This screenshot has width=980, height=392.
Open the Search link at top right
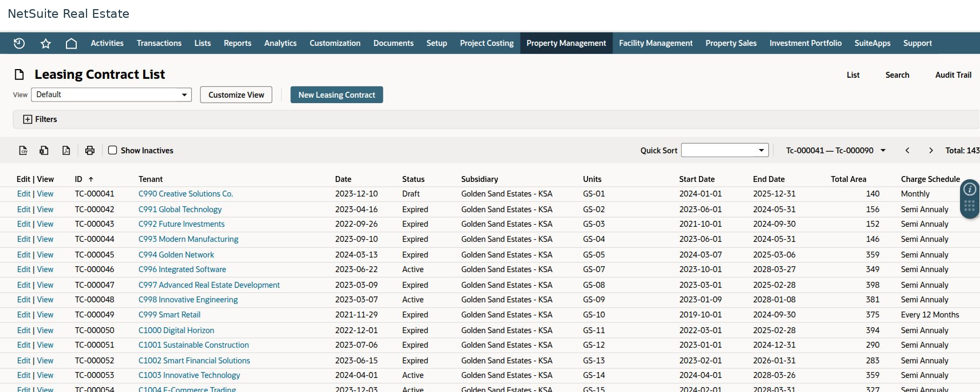click(x=897, y=75)
